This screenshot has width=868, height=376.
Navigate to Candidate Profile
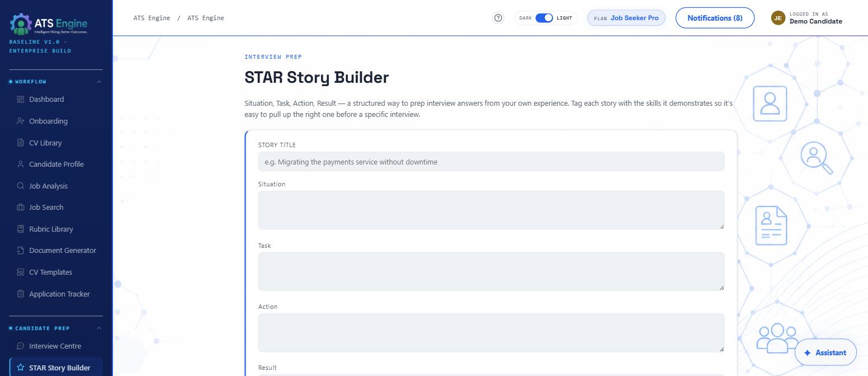pyautogui.click(x=56, y=164)
